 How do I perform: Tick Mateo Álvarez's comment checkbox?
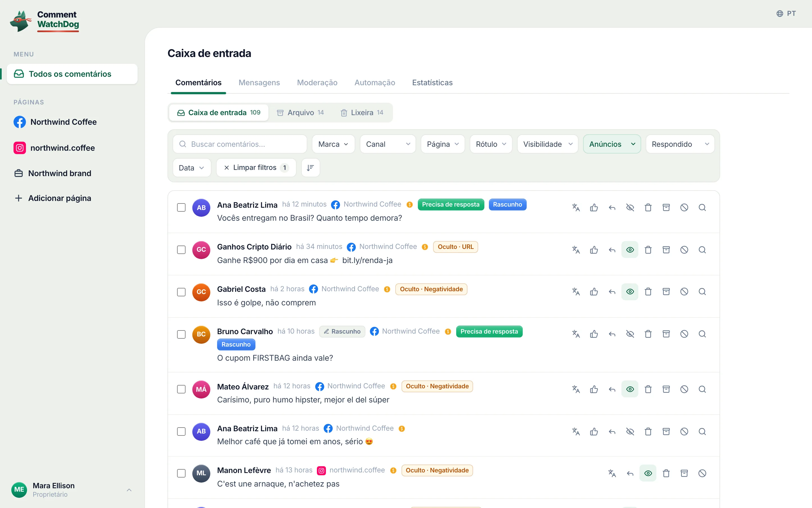(181, 389)
